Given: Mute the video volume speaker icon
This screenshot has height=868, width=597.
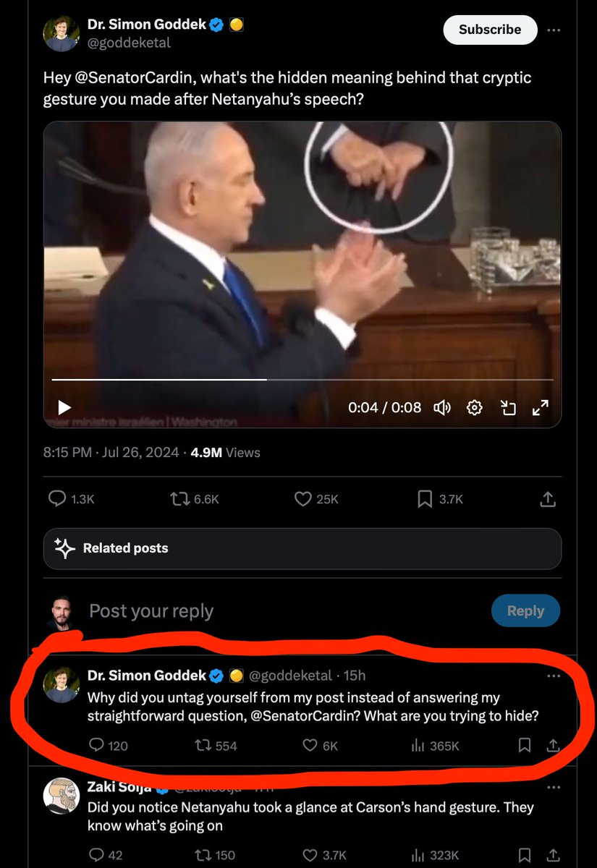Looking at the screenshot, I should click(x=442, y=407).
